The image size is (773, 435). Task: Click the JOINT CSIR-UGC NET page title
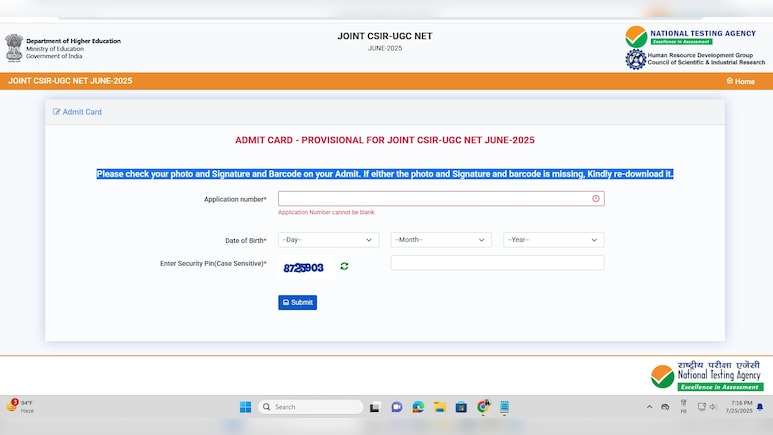(x=385, y=36)
